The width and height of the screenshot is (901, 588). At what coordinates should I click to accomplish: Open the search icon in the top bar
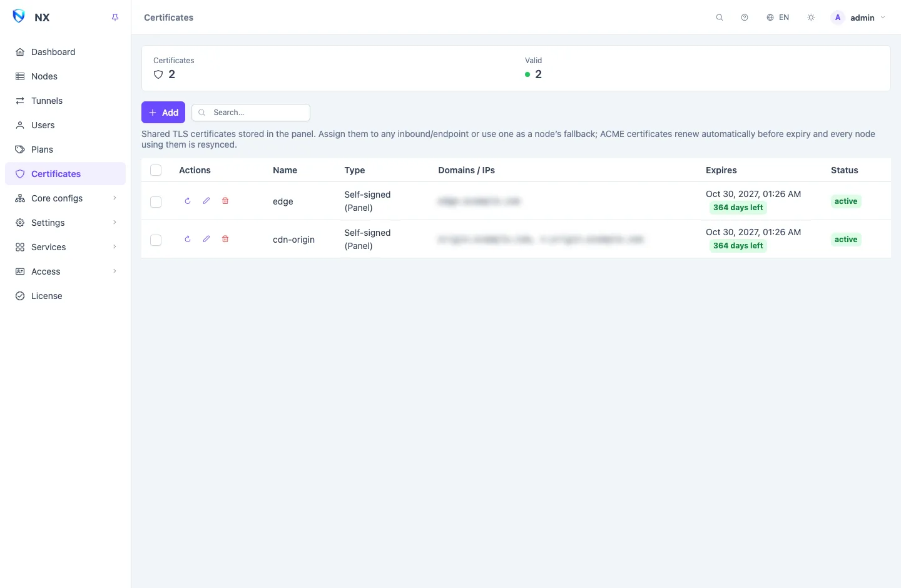[x=720, y=18]
